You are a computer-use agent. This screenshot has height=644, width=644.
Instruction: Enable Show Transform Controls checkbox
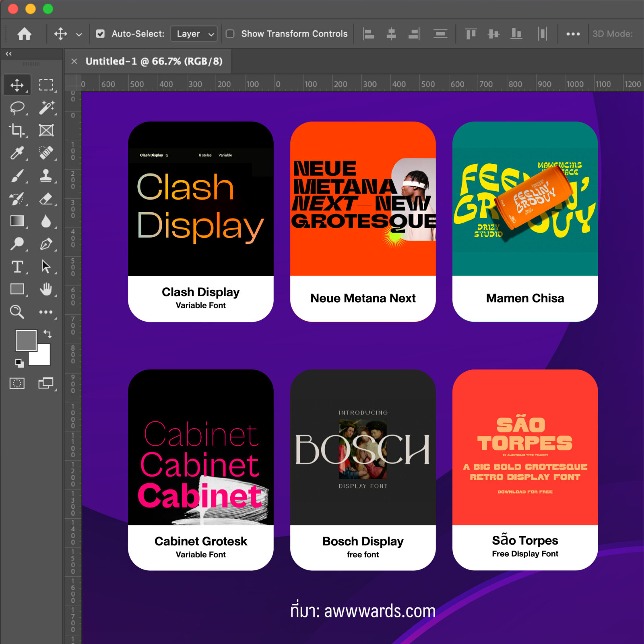click(230, 34)
